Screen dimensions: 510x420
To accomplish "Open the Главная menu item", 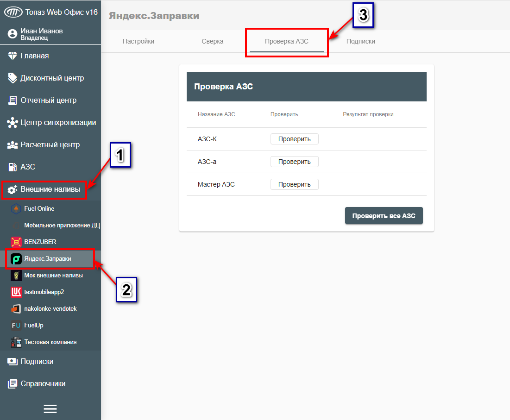I will pyautogui.click(x=50, y=56).
